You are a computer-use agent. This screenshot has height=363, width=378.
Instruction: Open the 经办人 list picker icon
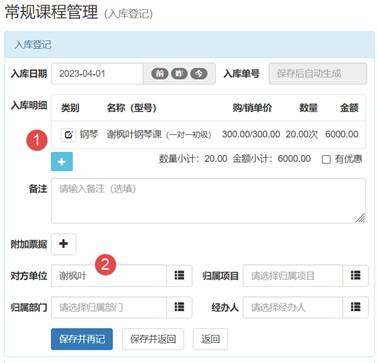coord(355,307)
